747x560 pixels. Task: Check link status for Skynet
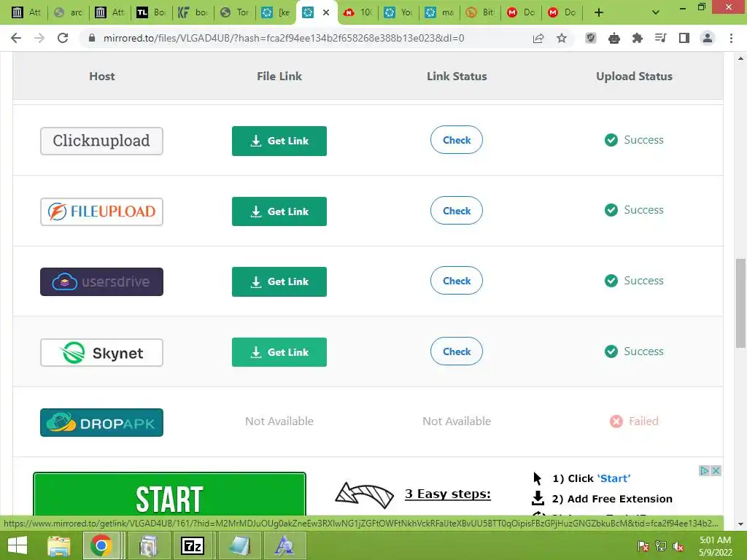pos(457,351)
